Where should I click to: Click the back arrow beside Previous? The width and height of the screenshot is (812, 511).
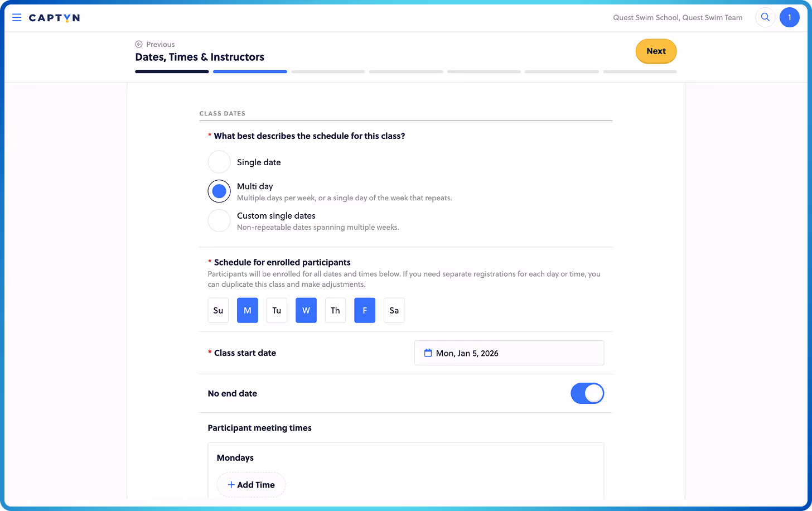coord(138,44)
